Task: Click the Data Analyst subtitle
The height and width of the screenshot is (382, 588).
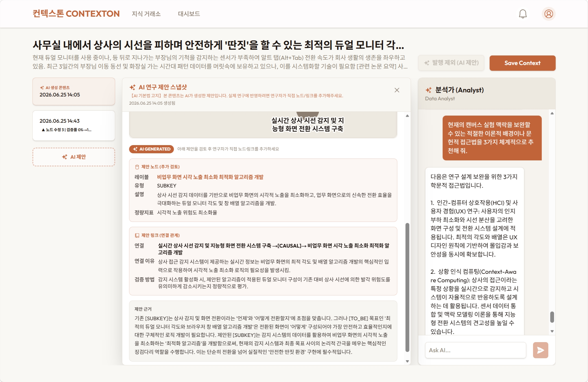Action: coord(440,99)
